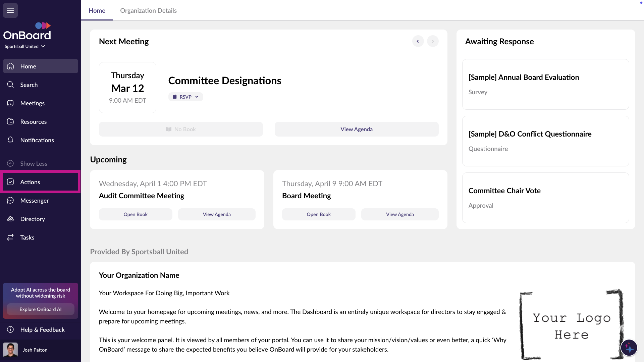Click the AI assistant sparkle icon
The height and width of the screenshot is (362, 644).
point(629,348)
